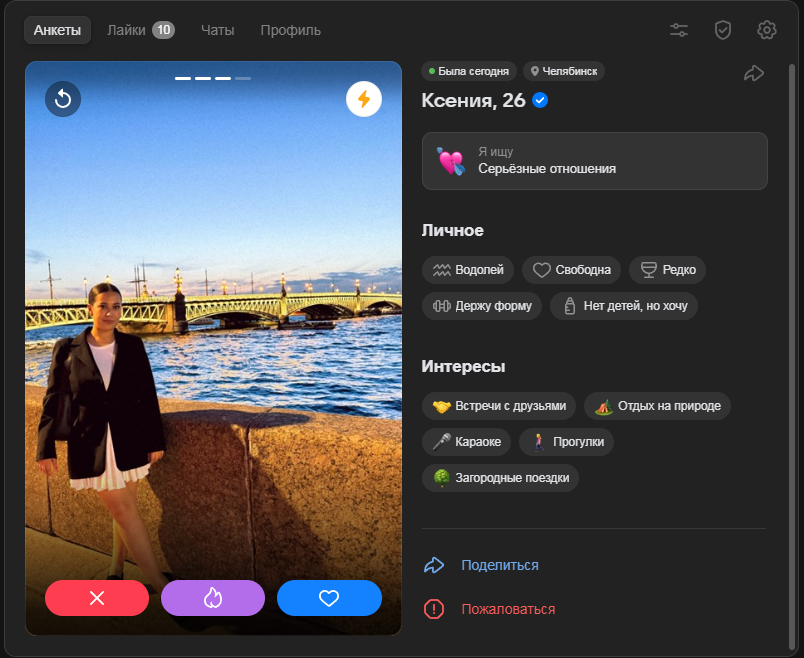Image resolution: width=804 pixels, height=658 pixels.
Task: Jump to the fourth photo indicator segment
Action: (243, 78)
